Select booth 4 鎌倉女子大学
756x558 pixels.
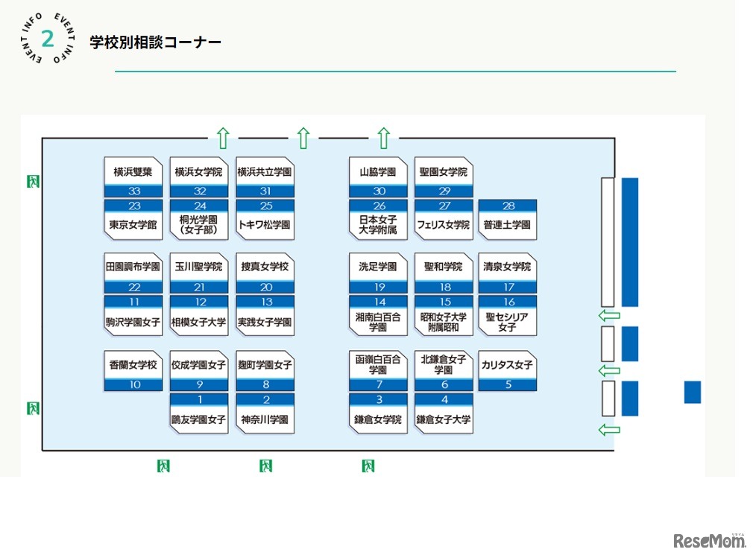[444, 413]
